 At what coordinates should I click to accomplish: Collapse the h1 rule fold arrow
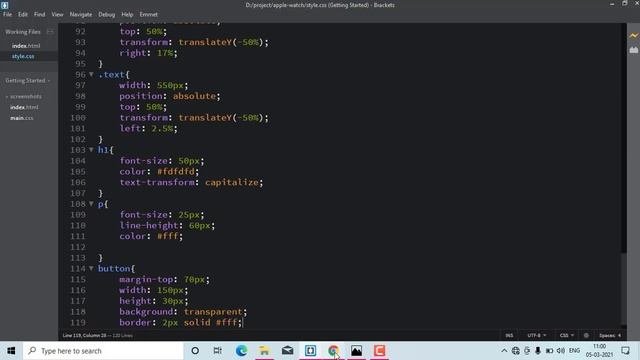(x=91, y=150)
